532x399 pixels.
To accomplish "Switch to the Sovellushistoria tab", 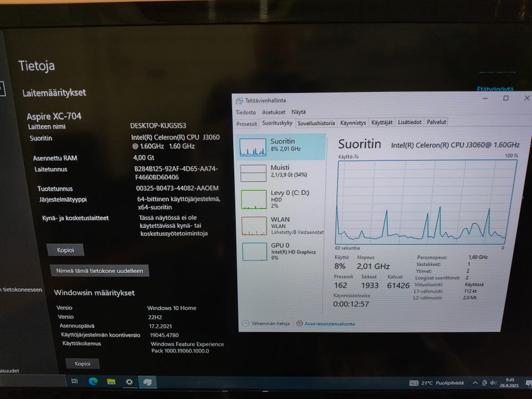I will [x=316, y=123].
